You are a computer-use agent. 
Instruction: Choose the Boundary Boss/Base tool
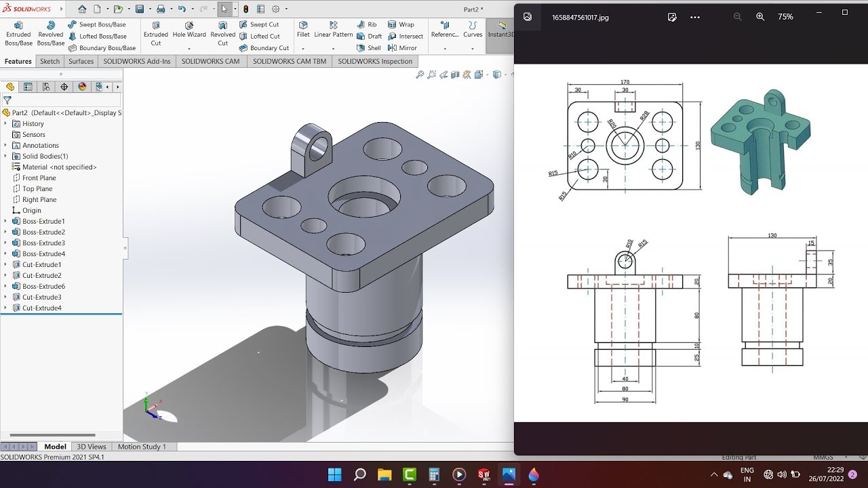click(x=102, y=48)
